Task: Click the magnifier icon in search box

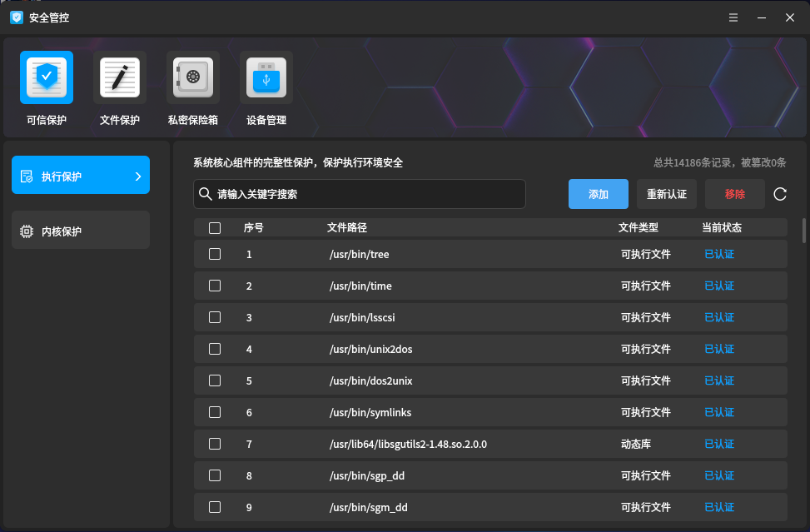Action: [x=205, y=194]
